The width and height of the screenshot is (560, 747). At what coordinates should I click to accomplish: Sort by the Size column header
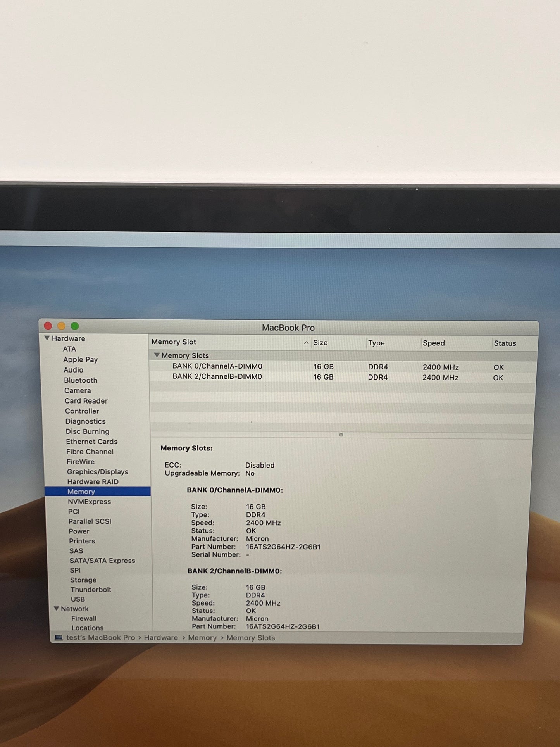320,343
